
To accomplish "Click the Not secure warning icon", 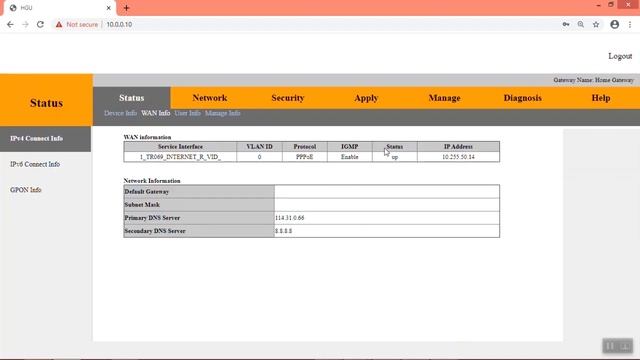I will tap(59, 24).
